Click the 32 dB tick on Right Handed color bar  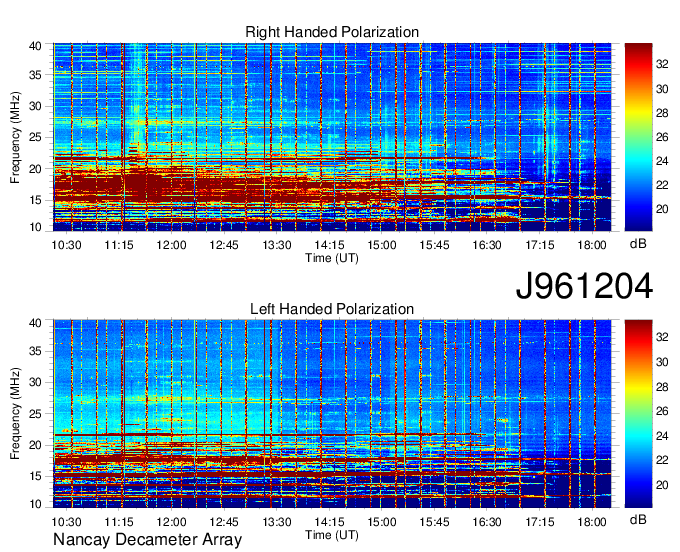click(662, 65)
